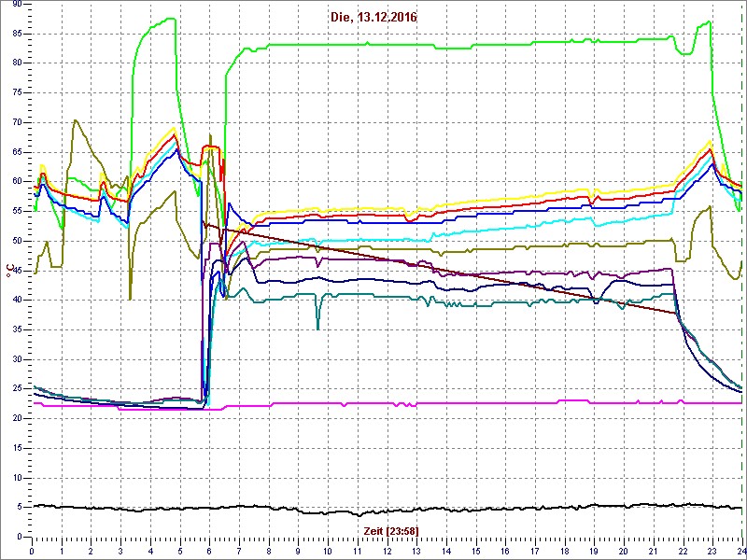This screenshot has height=560, width=747.
Task: Select the 55 tick label on the temperature axis
Action: click(17, 211)
